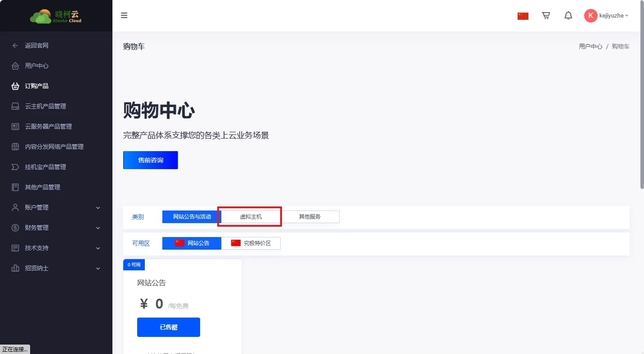Click the book icon beside 其他产品管理
Image resolution: width=644 pixels, height=354 pixels.
tap(15, 187)
